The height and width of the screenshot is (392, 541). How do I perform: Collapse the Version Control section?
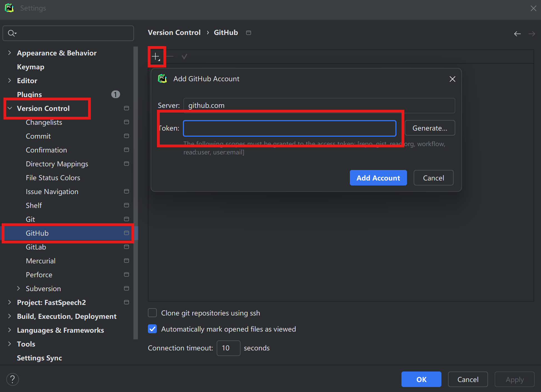(x=10, y=108)
